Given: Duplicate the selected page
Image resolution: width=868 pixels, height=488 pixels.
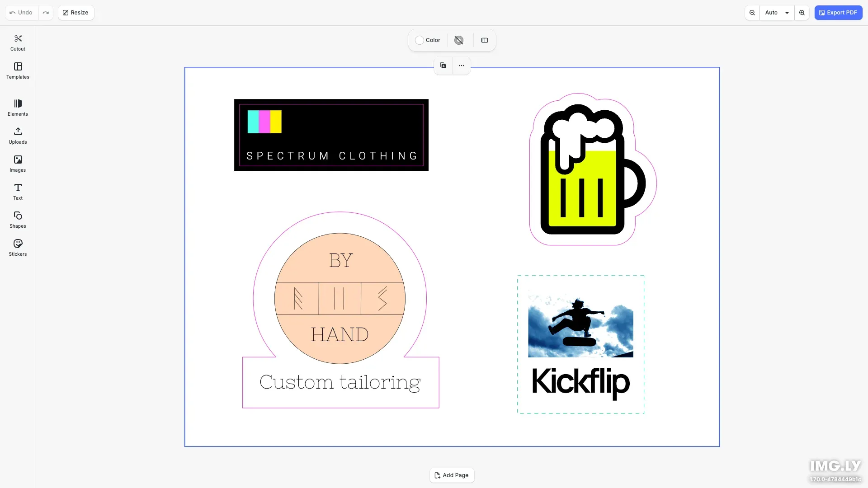Looking at the screenshot, I should (443, 66).
